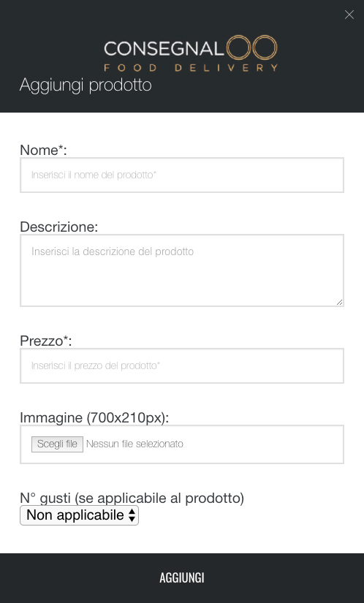Click the Prezzo* field label
Image resolution: width=364 pixels, height=603 pixels.
click(46, 341)
